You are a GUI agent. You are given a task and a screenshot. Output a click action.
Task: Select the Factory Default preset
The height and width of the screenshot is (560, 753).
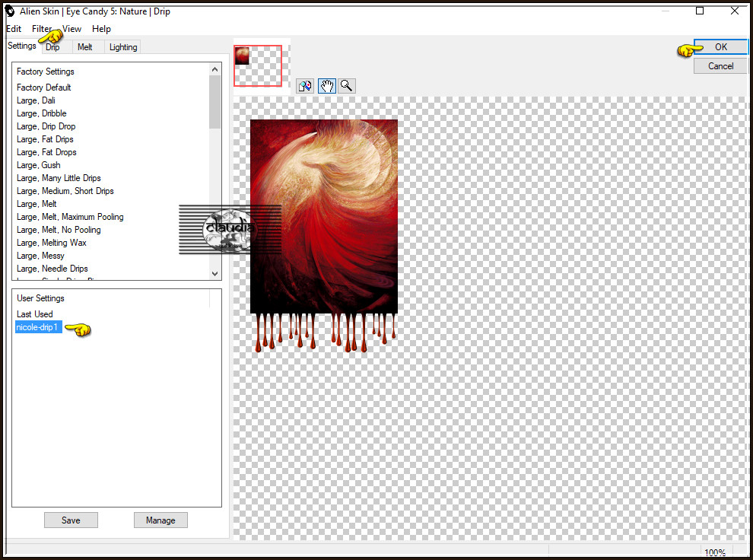pos(43,87)
